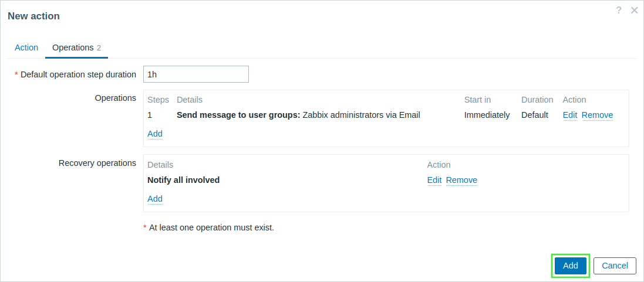The width and height of the screenshot is (644, 282).
Task: Add a new recovery operation
Action: (x=155, y=199)
